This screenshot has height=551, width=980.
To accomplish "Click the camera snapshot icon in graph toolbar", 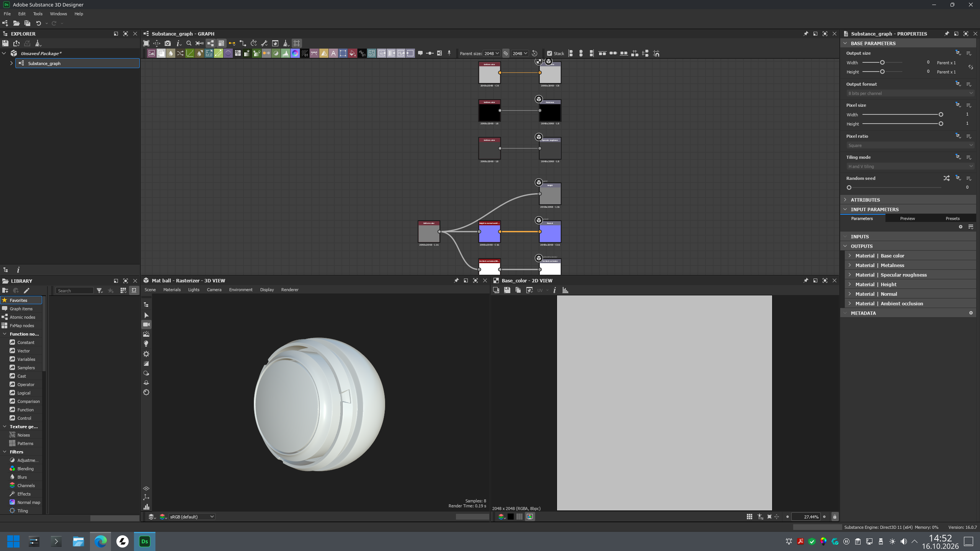I will coord(168,43).
